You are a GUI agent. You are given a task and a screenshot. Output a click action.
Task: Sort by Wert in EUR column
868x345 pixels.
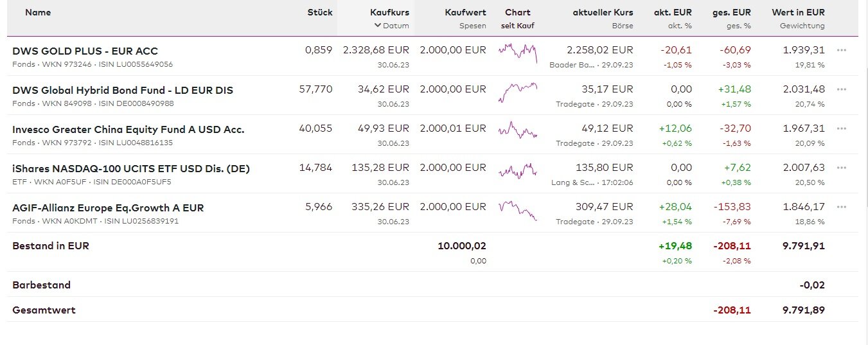coord(798,12)
